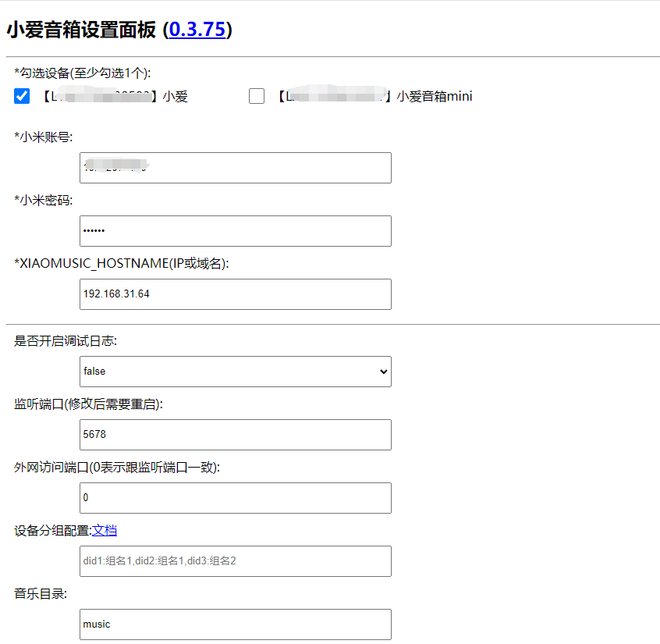
Task: Click the *小米账号 label text
Action: coord(43,137)
